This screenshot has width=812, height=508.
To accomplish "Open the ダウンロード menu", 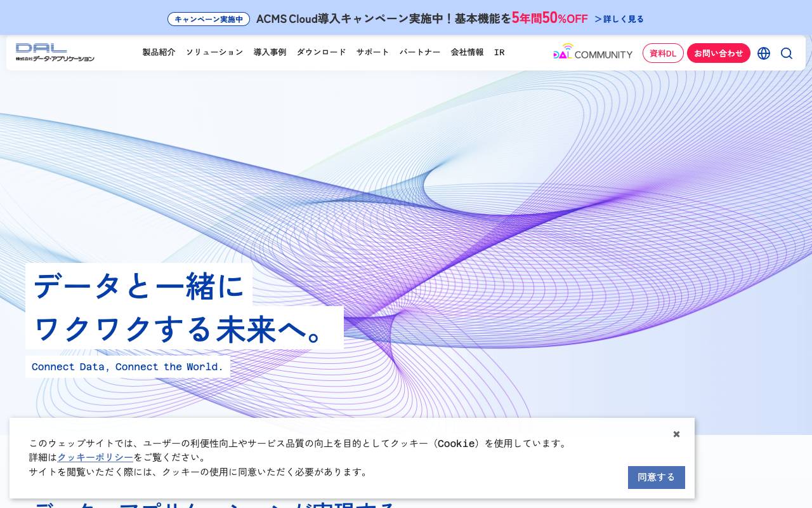I will pyautogui.click(x=322, y=52).
